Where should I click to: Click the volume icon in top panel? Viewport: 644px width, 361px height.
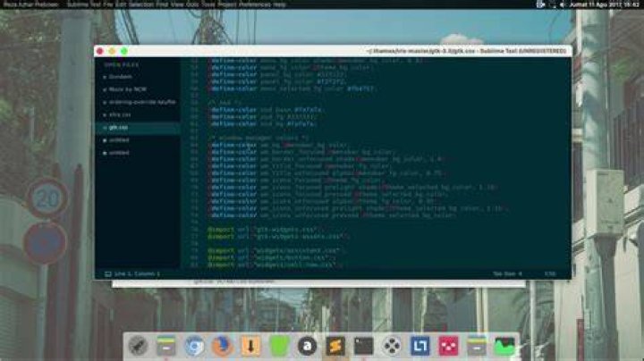coord(562,4)
